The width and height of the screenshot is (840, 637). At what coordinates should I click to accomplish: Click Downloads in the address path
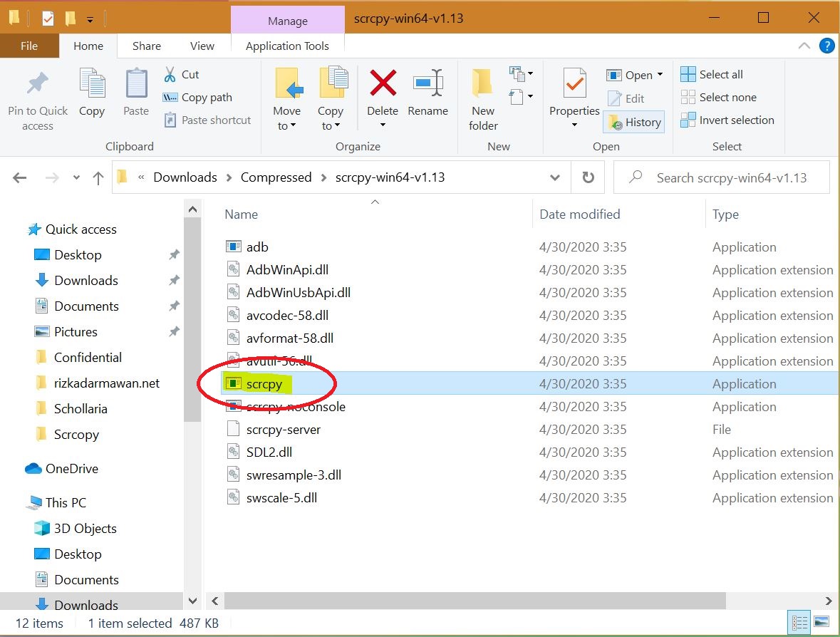(185, 177)
